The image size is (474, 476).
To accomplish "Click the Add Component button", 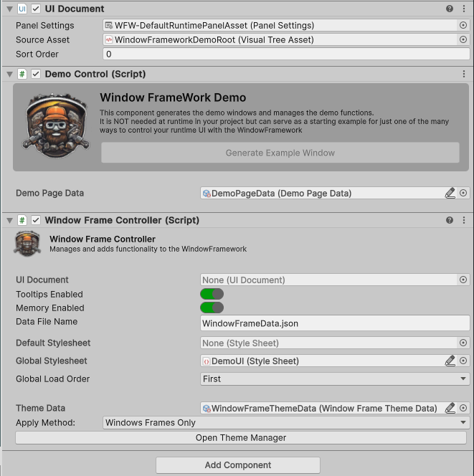I will coord(238,465).
